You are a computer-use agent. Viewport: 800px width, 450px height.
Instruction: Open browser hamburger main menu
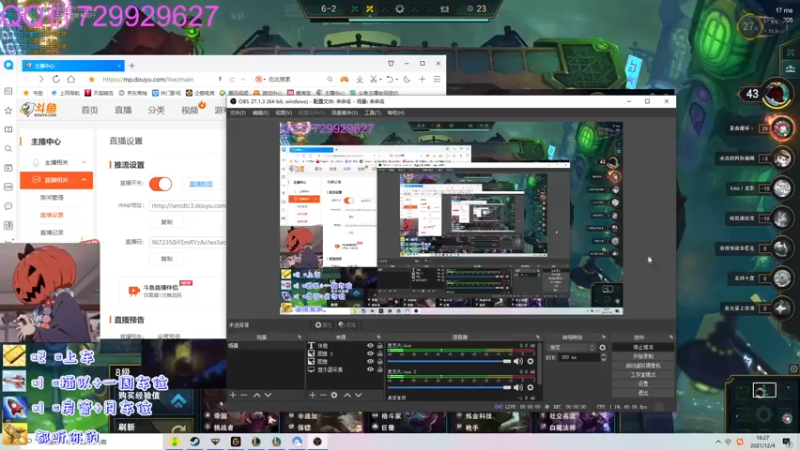pos(437,79)
